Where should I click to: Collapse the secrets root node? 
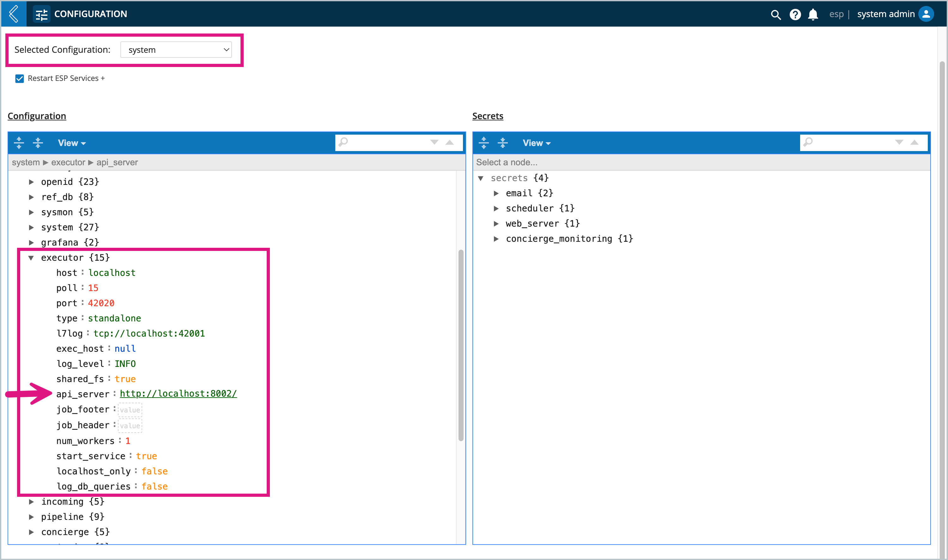point(481,178)
